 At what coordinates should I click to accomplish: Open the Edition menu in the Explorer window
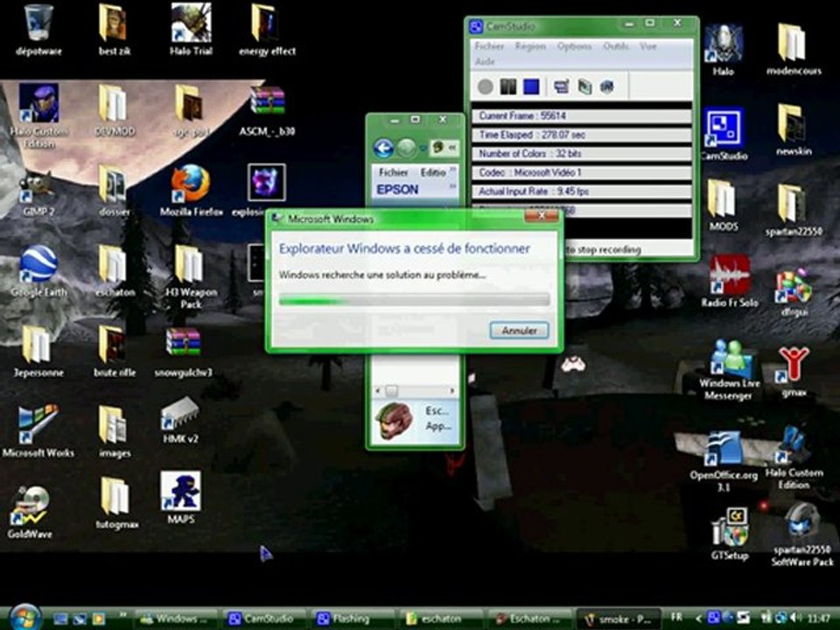pyautogui.click(x=433, y=172)
